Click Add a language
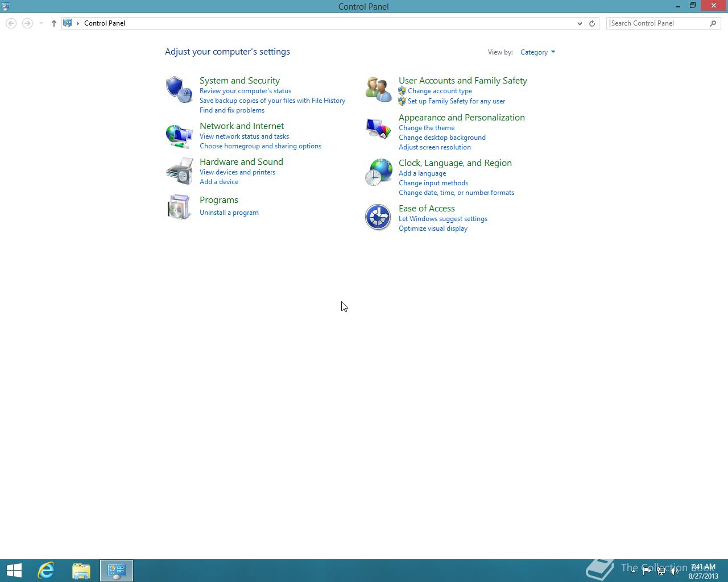This screenshot has height=582, width=728. click(x=422, y=173)
